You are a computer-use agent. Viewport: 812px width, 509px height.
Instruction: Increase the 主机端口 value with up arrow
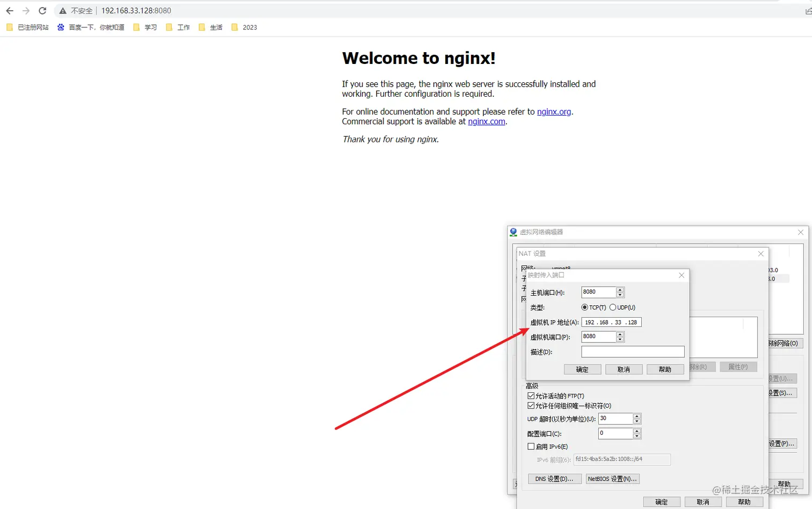(620, 290)
